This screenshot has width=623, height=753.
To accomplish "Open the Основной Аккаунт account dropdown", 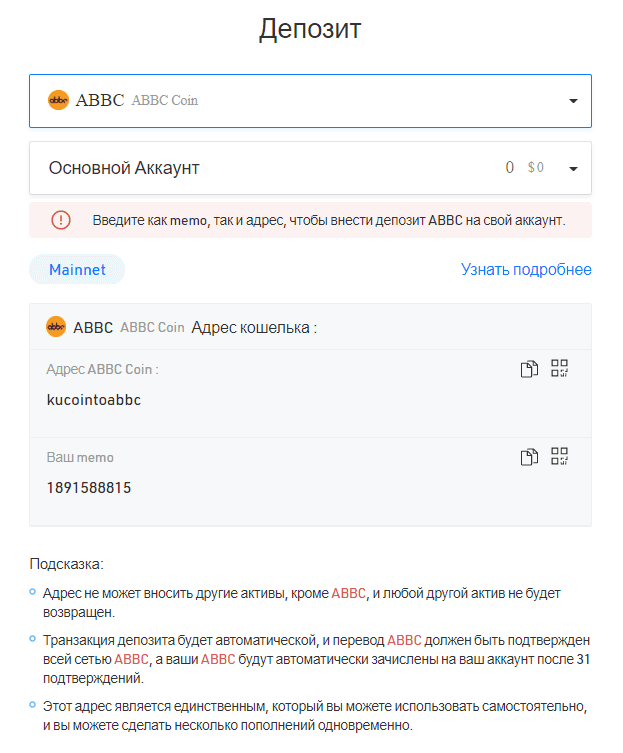I will [x=310, y=168].
